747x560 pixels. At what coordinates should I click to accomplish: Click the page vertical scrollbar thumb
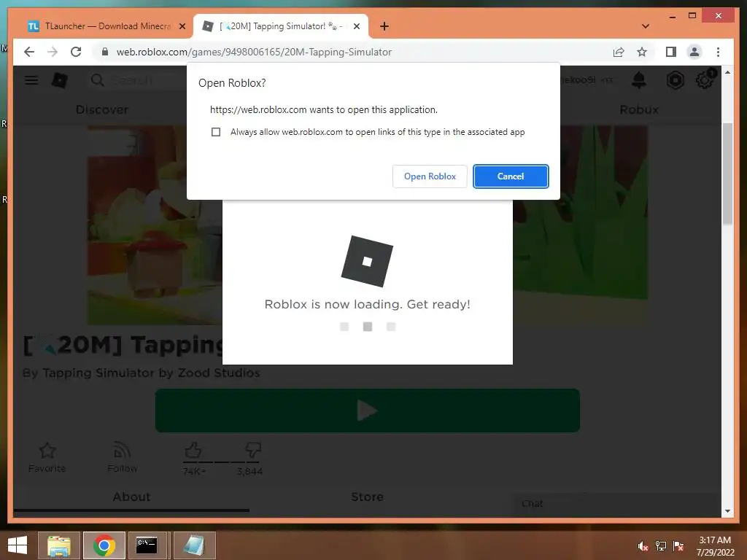pyautogui.click(x=727, y=174)
